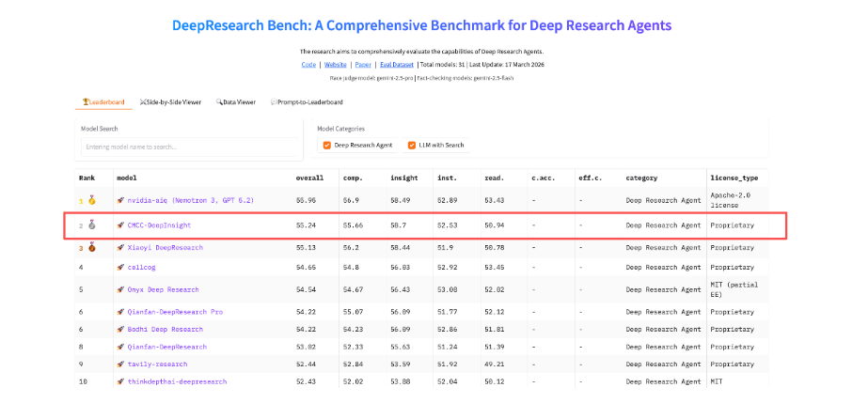Click the gold medal icon for rank 1
This screenshot has height=403, width=868.
tap(92, 200)
